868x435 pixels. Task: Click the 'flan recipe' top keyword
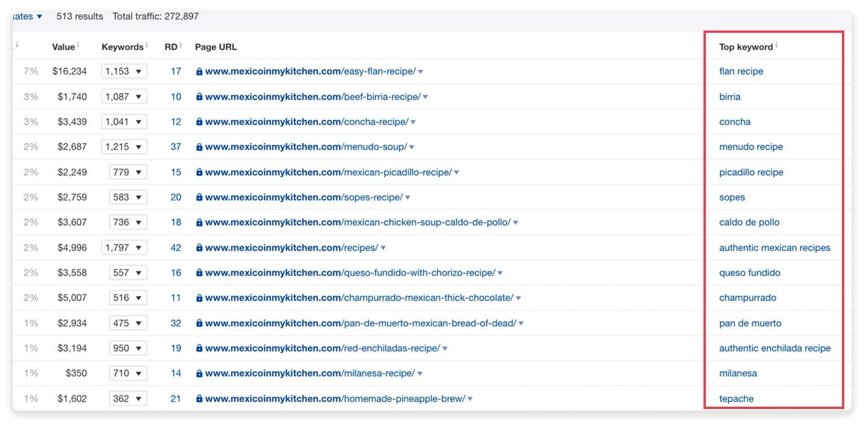coord(741,71)
